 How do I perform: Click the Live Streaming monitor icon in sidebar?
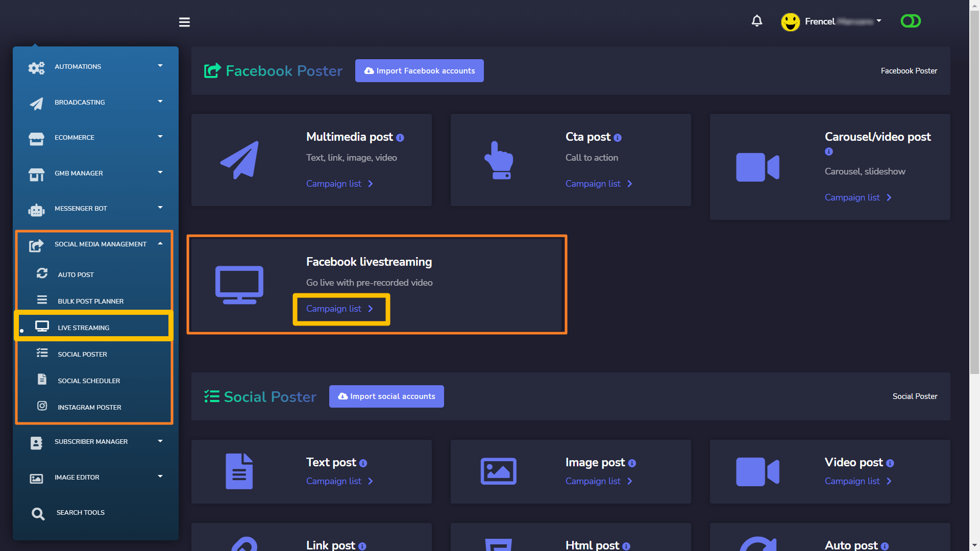point(42,327)
